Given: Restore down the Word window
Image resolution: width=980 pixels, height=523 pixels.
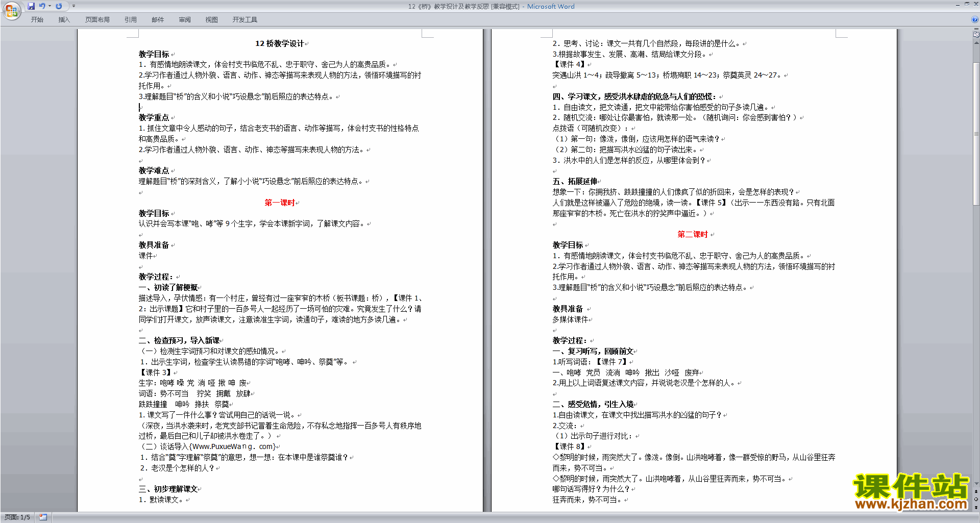Looking at the screenshot, I should [x=967, y=4].
